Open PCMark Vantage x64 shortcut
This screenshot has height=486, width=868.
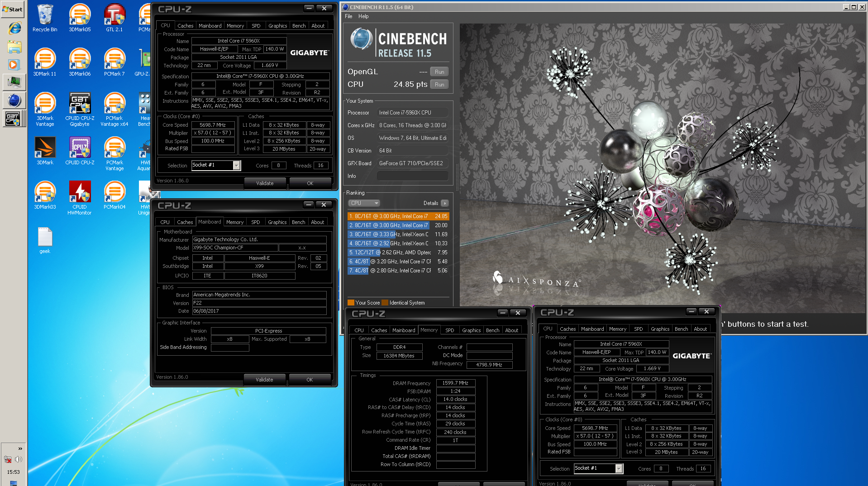[114, 109]
